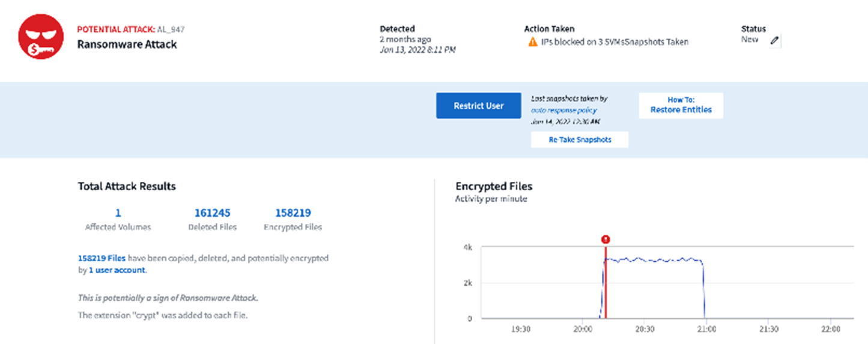Follow the "158219 Files" link in description
Image resolution: width=868 pixels, height=344 pixels.
[x=102, y=258]
